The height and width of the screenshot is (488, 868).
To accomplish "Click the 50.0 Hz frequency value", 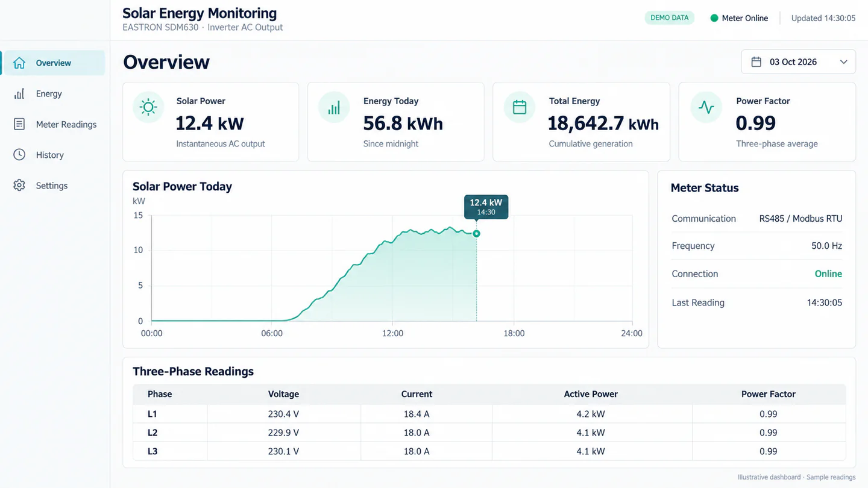I will click(x=826, y=246).
